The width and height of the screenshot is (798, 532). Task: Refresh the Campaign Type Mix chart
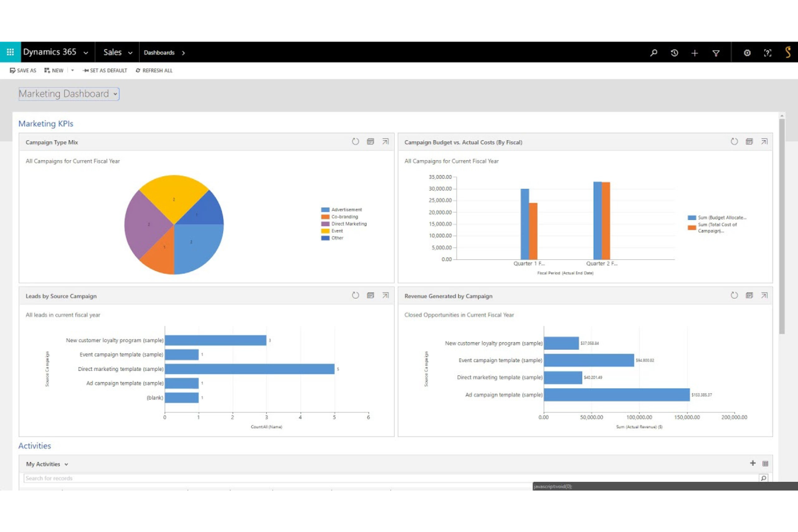[355, 141]
